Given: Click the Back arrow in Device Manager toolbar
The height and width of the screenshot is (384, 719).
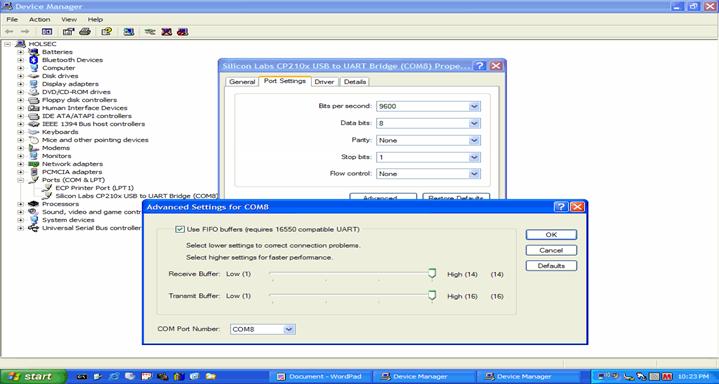Looking at the screenshot, I should (x=9, y=32).
